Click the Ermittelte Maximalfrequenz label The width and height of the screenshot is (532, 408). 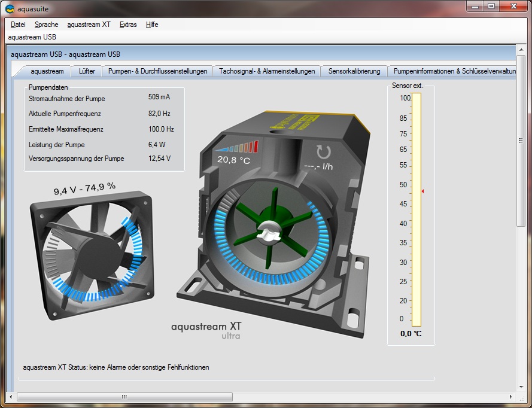click(66, 129)
